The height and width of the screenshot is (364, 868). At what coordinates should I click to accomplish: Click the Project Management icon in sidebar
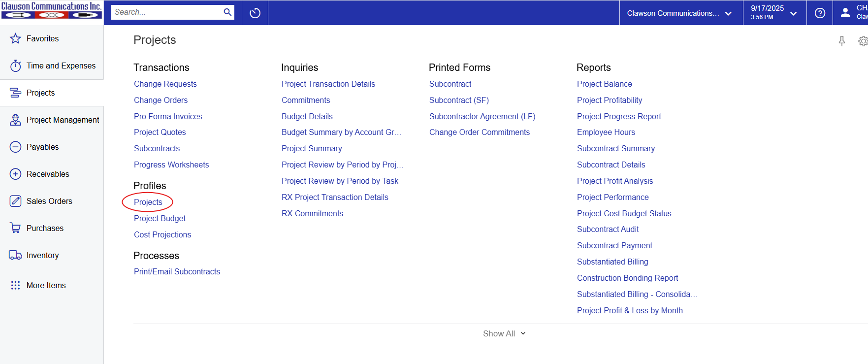point(16,120)
